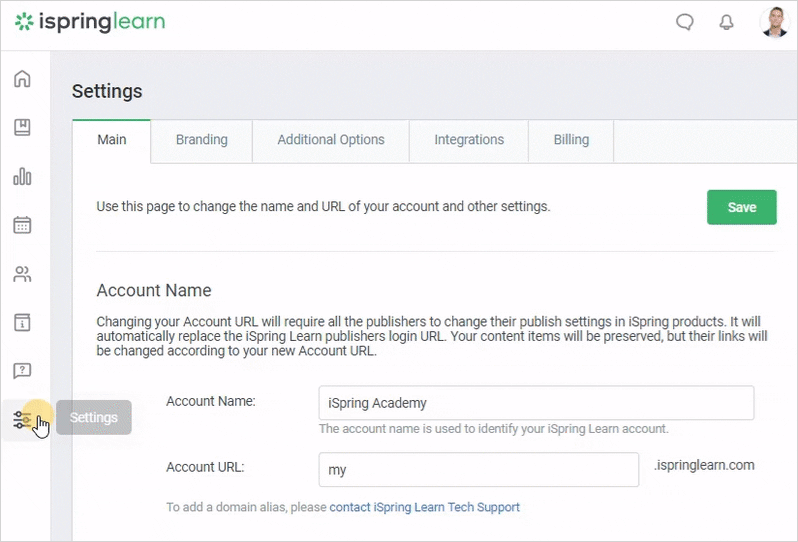Click the Account Name section heading

coord(154,290)
